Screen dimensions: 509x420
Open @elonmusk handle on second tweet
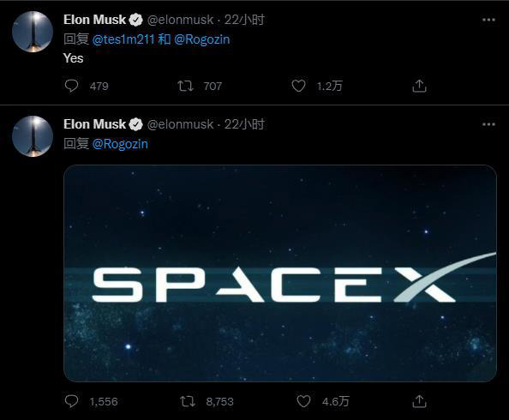(181, 124)
